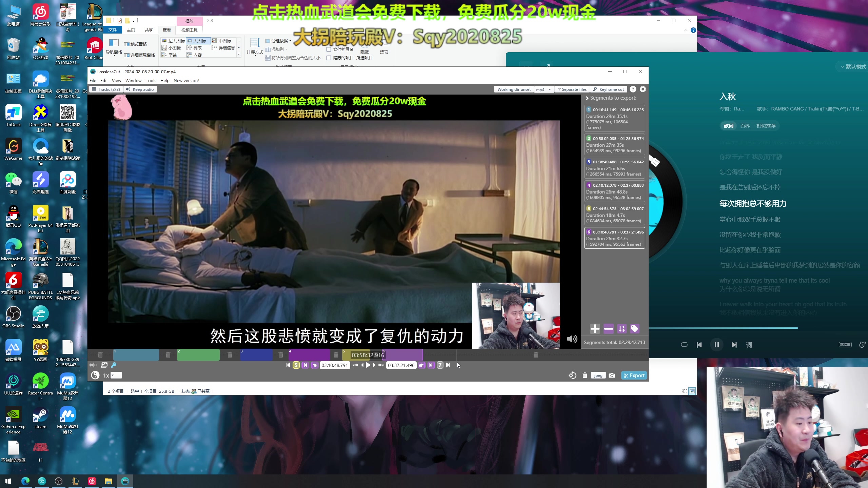The height and width of the screenshot is (488, 868).
Task: Open LosslessCut settings gear
Action: pos(643,89)
